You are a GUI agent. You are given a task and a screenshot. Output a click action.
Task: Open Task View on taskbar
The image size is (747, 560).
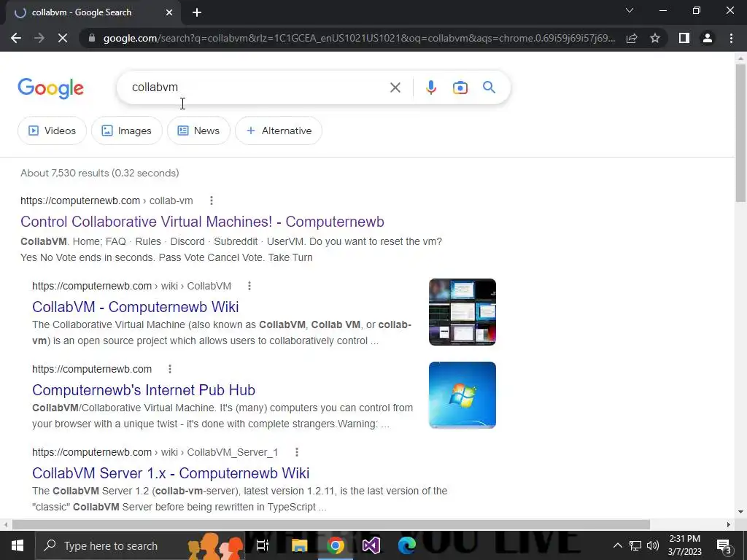tap(262, 545)
